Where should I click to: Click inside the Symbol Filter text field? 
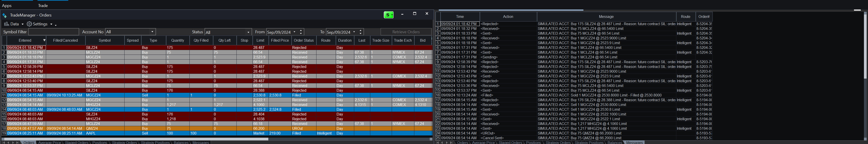click(x=54, y=32)
